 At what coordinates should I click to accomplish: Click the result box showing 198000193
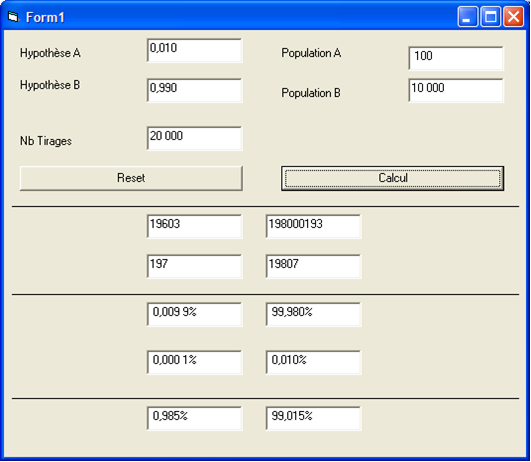point(313,226)
